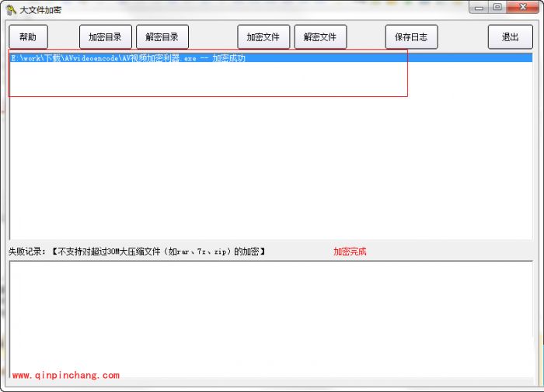Viewport: 544px width, 392px height.
Task: Select the 加密成功 log row for AV视频加密利器.exe
Action: [271, 58]
